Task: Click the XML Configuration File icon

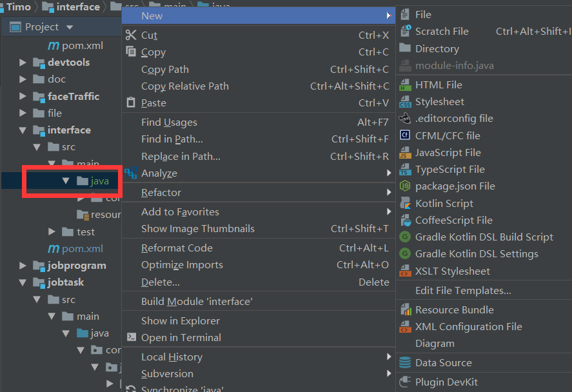Action: click(405, 326)
